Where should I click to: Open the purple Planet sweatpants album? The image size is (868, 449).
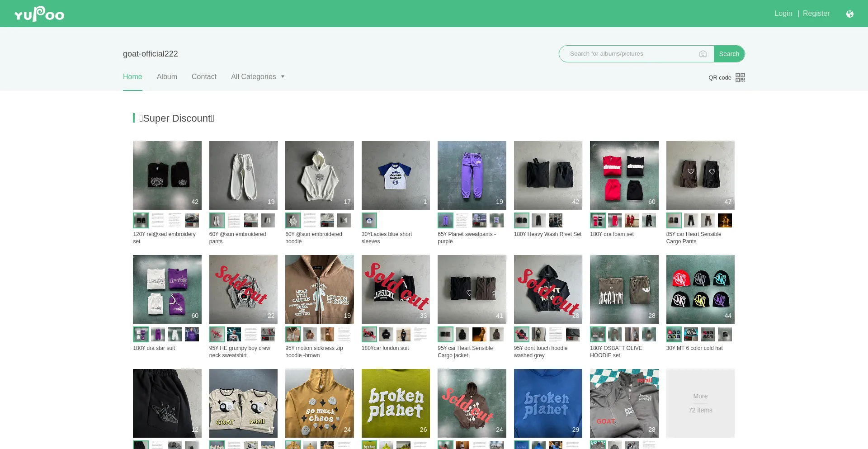click(472, 175)
